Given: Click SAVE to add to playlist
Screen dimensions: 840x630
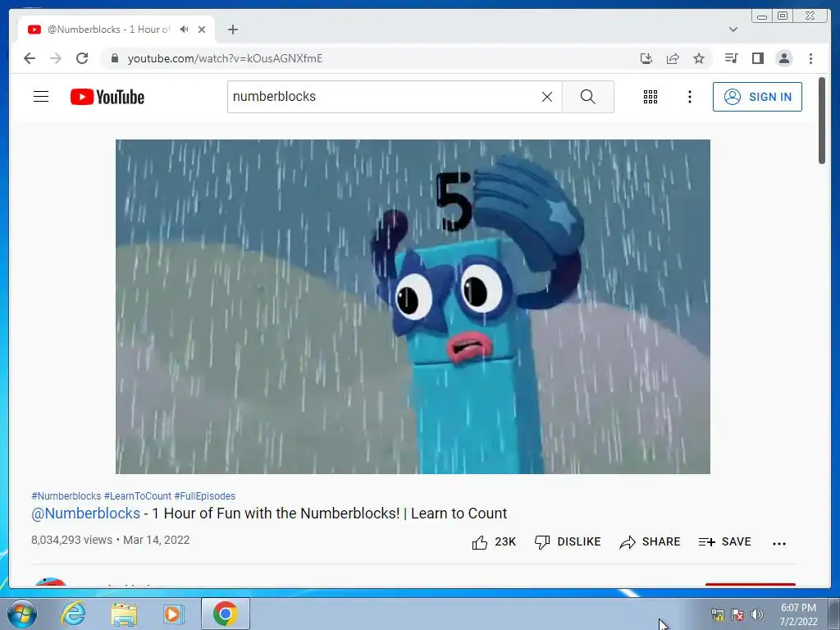Looking at the screenshot, I should [x=725, y=542].
